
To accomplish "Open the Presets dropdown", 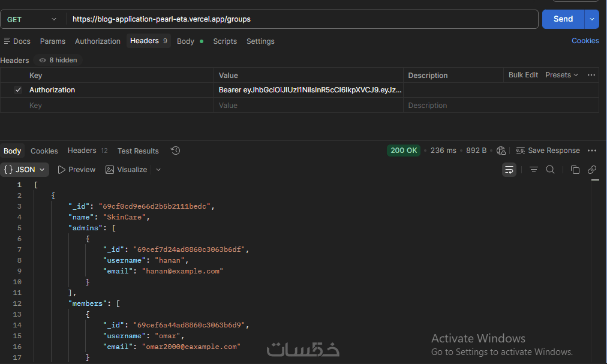I will 561,75.
